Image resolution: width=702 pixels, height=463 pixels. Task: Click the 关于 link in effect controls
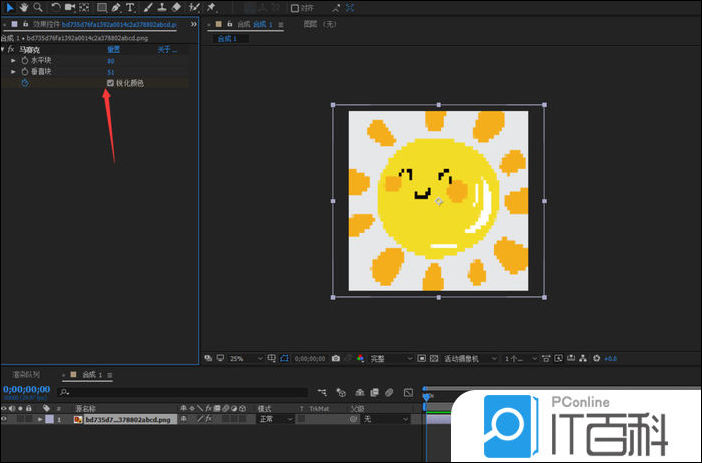[165, 49]
